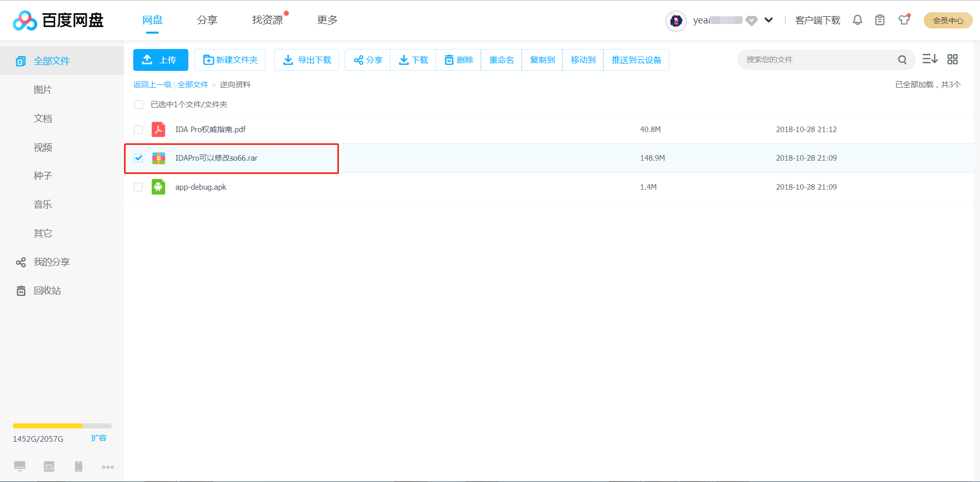
Task: Select 文档 category in the sidebar
Action: coord(43,119)
